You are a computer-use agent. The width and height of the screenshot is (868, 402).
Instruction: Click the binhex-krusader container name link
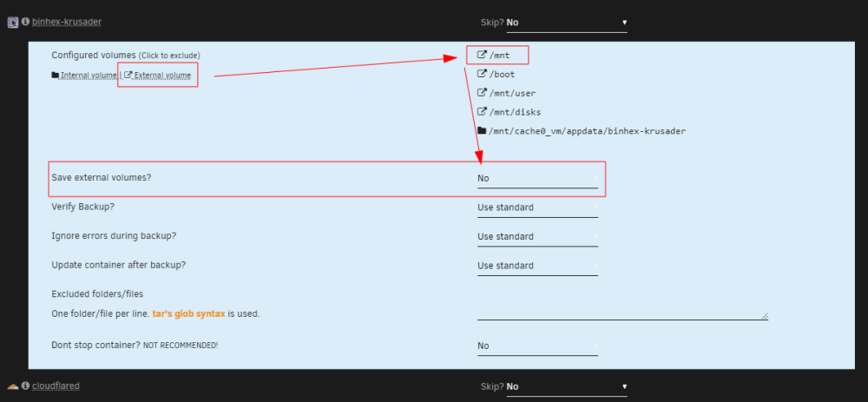point(67,23)
